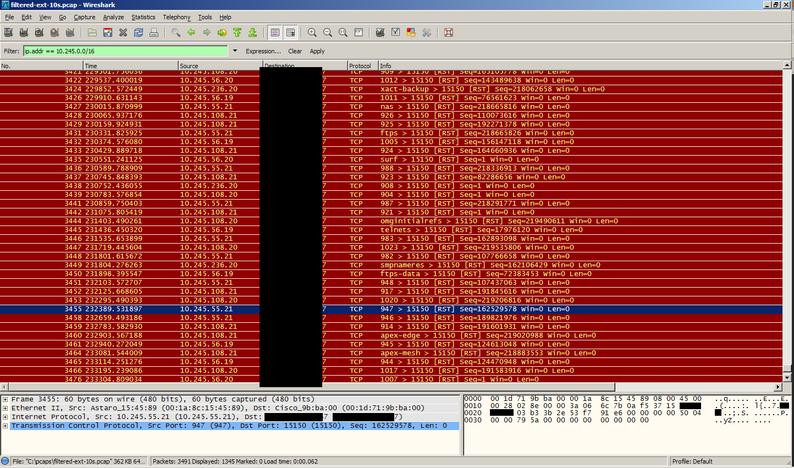
Task: Start a new live capture icon
Action: tap(39, 32)
